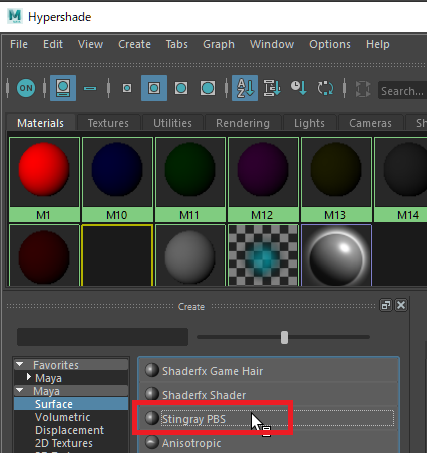
Task: Click the sort by type icon
Action: point(272,88)
